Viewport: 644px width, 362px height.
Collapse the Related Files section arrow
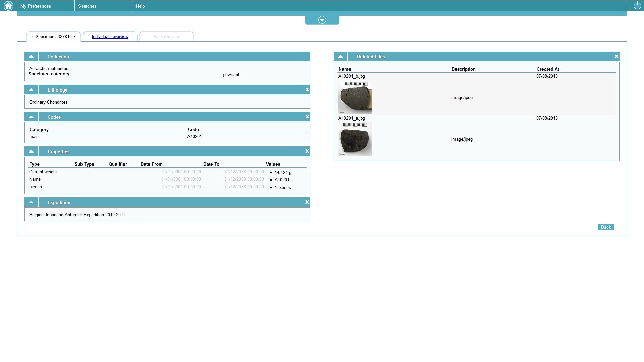pyautogui.click(x=340, y=56)
